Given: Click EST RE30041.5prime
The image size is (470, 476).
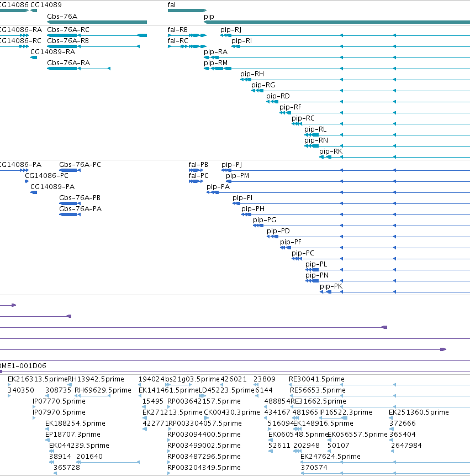Looking at the screenshot, I should pyautogui.click(x=316, y=379).
